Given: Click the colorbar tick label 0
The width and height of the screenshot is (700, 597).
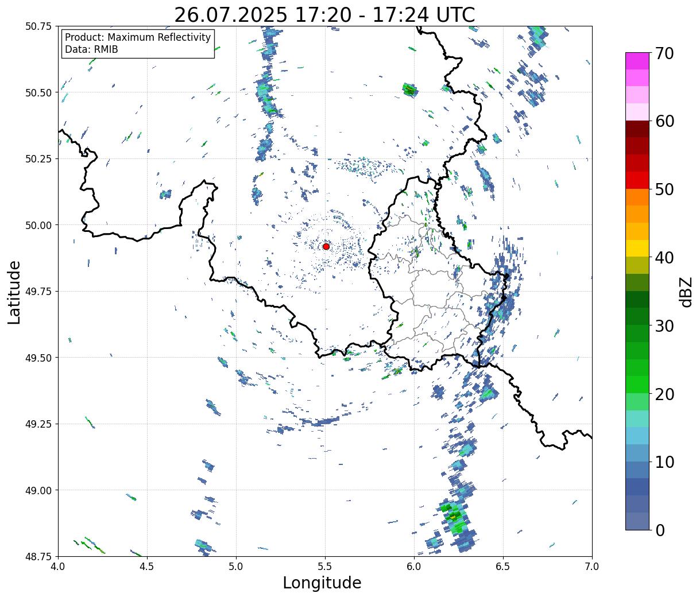Looking at the screenshot, I should [x=660, y=530].
